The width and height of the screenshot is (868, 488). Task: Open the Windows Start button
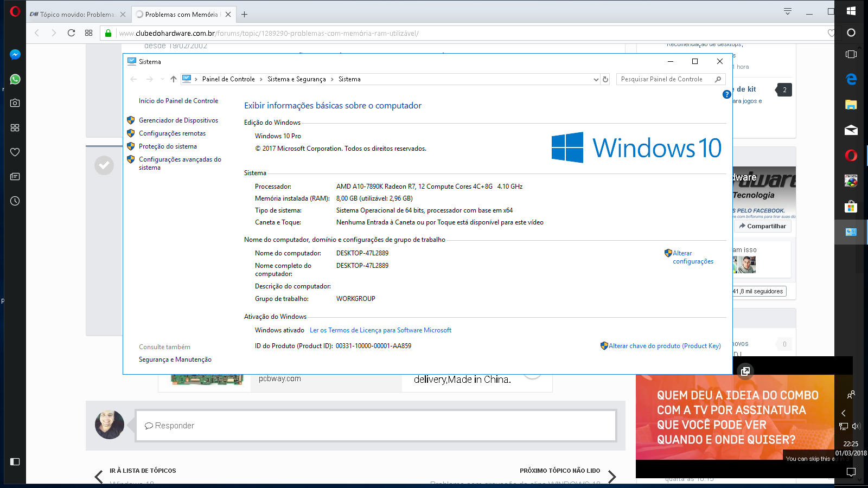[x=851, y=11]
